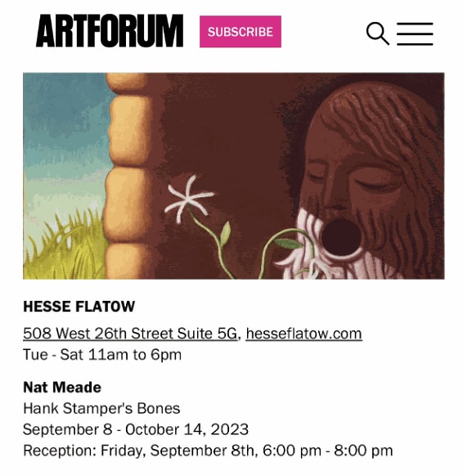Open the Nat Meade painting image
Screen dimensions: 463x476
pyautogui.click(x=233, y=176)
